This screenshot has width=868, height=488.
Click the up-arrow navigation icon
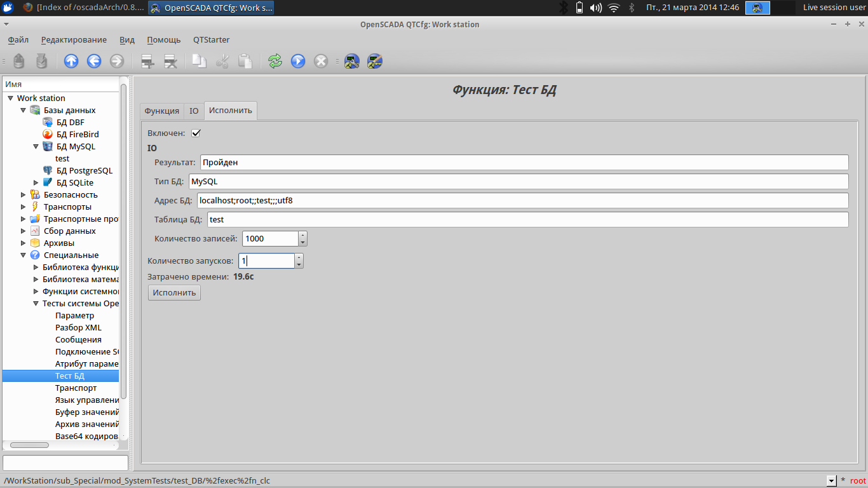tap(71, 61)
